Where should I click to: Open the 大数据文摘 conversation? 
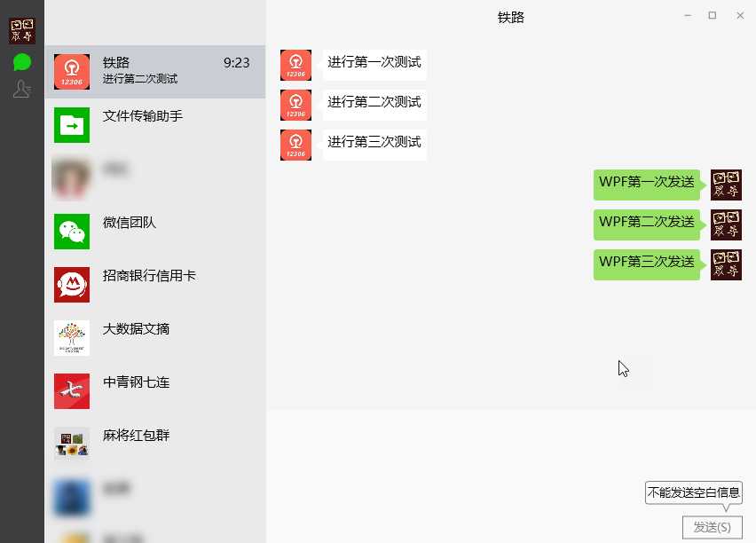155,337
